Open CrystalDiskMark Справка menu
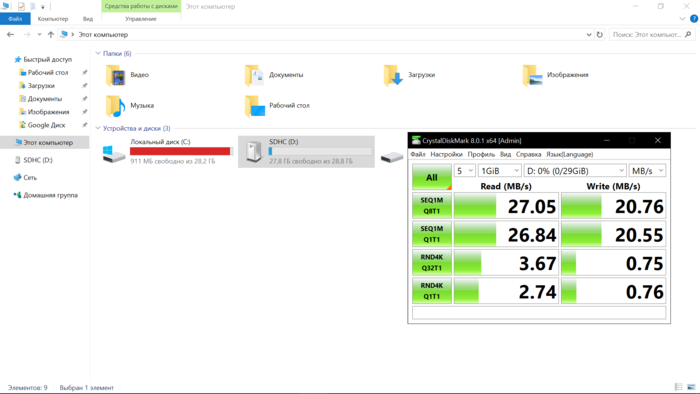The image size is (700, 394). pos(529,154)
